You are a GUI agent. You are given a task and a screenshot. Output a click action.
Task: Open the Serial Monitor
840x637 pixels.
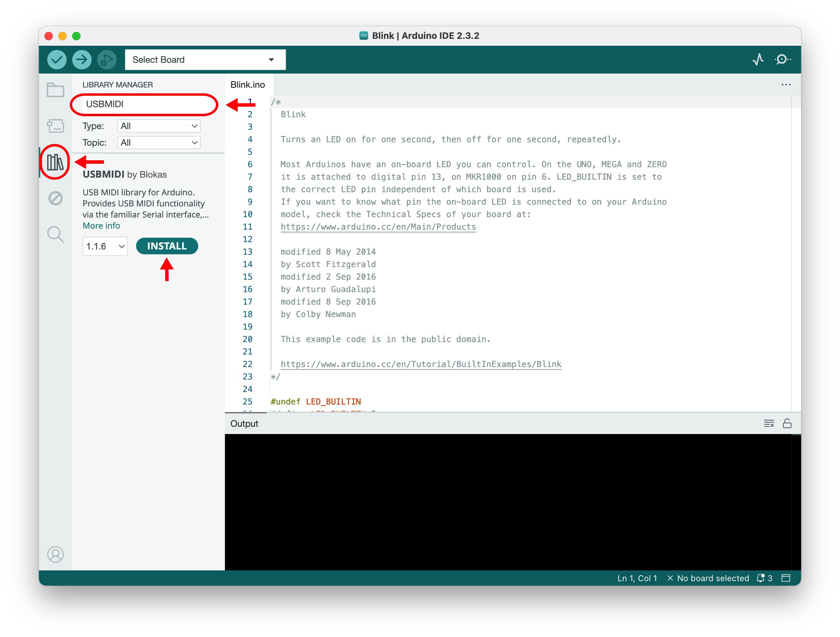pyautogui.click(x=783, y=60)
